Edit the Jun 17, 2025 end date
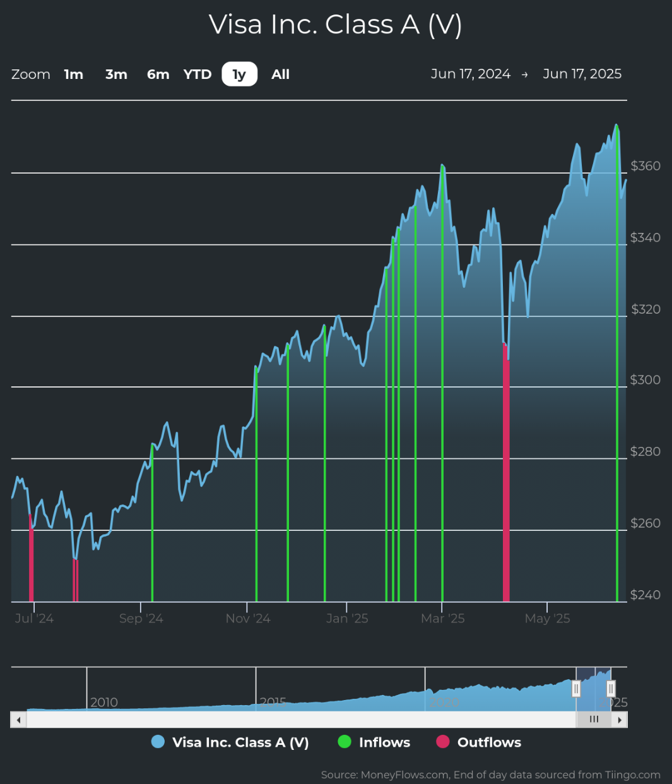The height and width of the screenshot is (784, 672). [x=582, y=74]
